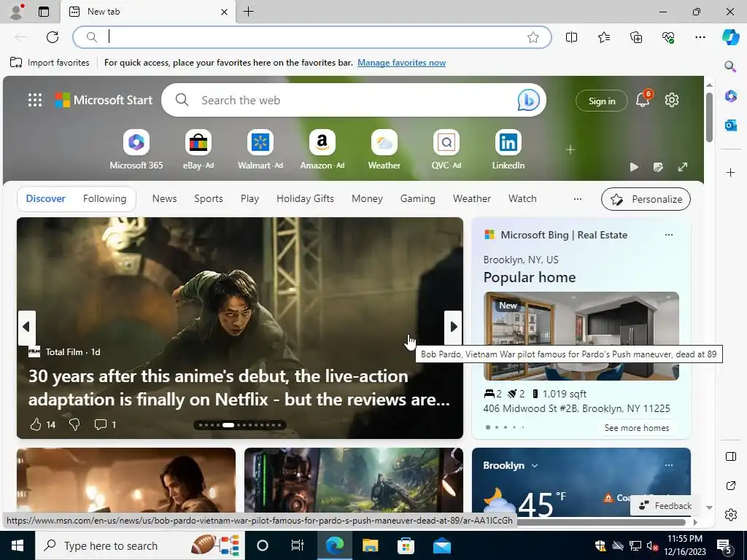
Task: Open the Weather quick link
Action: point(384,149)
